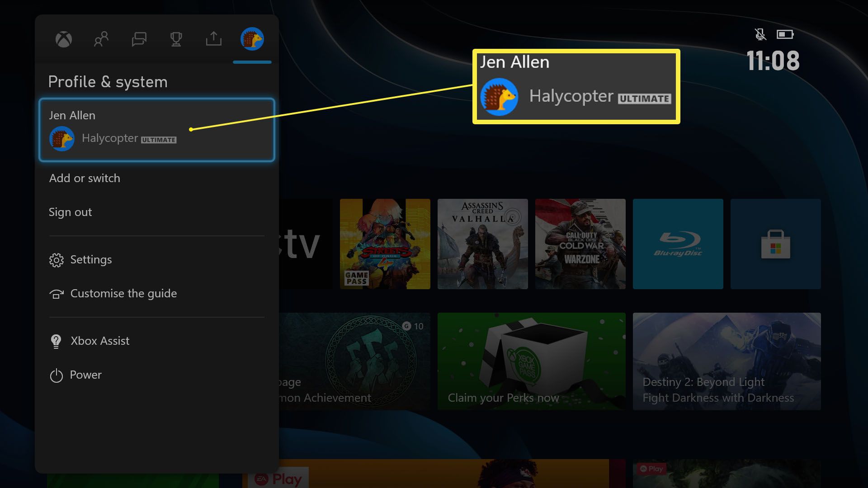Launch Streets of Rage 4 tile
The image size is (868, 488).
point(385,244)
